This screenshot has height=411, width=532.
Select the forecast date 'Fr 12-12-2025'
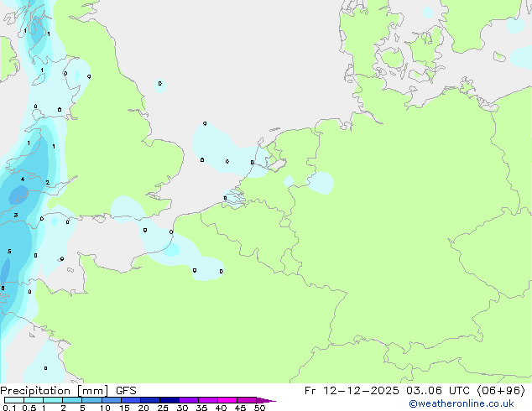pos(352,391)
